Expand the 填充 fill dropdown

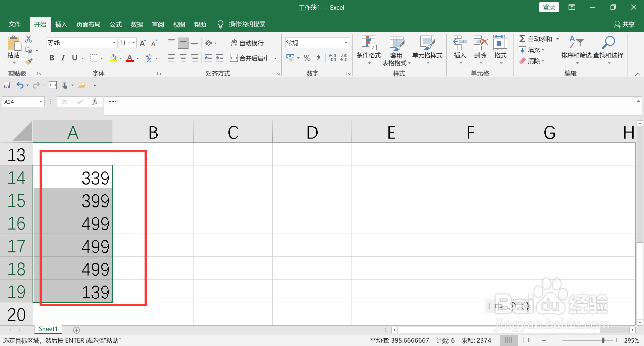pyautogui.click(x=543, y=50)
